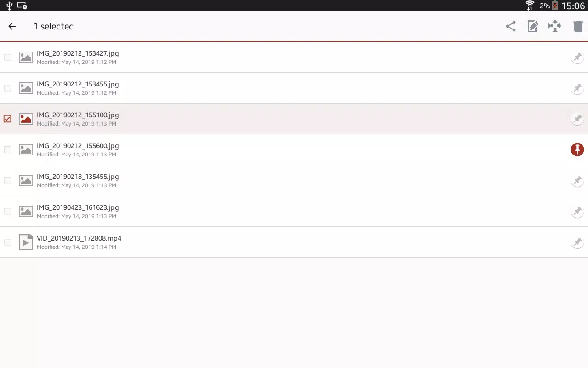This screenshot has width=588, height=368.
Task: Pin IMG_20190212_153427.jpg
Action: [x=577, y=57]
